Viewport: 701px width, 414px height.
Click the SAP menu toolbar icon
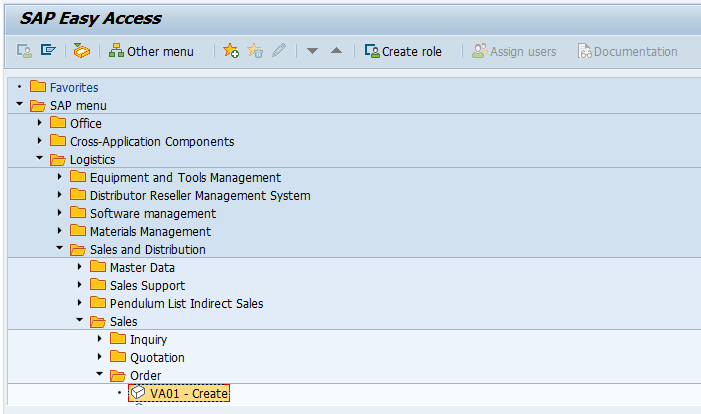(x=47, y=51)
